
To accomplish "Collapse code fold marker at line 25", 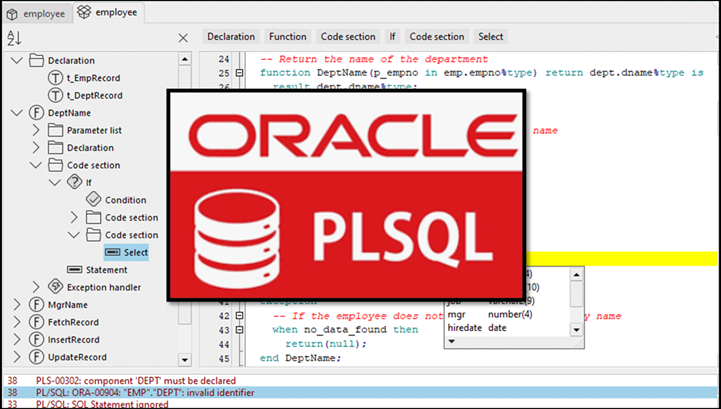I will click(239, 73).
